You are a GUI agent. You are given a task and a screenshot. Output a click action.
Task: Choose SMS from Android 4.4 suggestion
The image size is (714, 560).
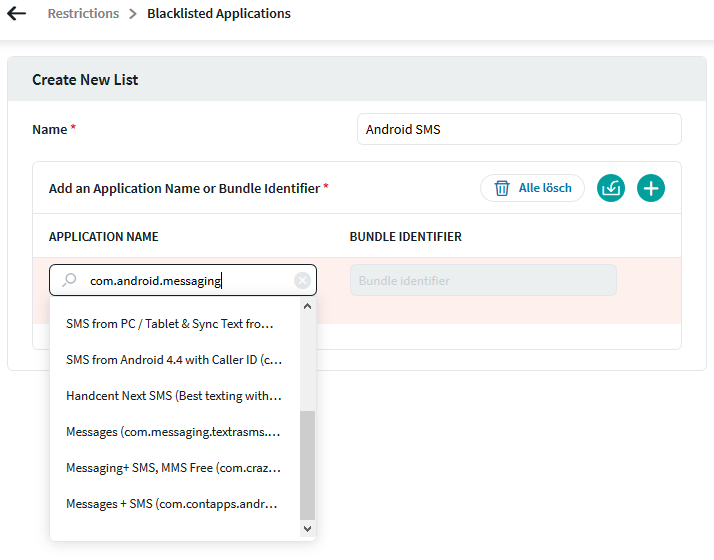point(174,360)
